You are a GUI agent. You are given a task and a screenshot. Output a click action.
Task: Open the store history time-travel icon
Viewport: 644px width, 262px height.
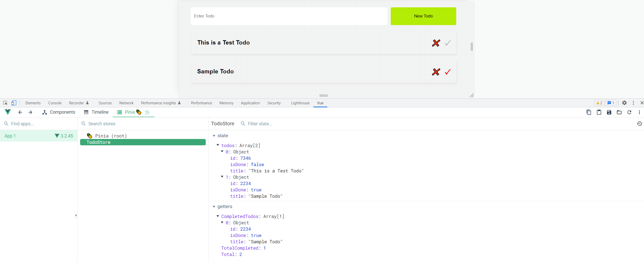[639, 124]
